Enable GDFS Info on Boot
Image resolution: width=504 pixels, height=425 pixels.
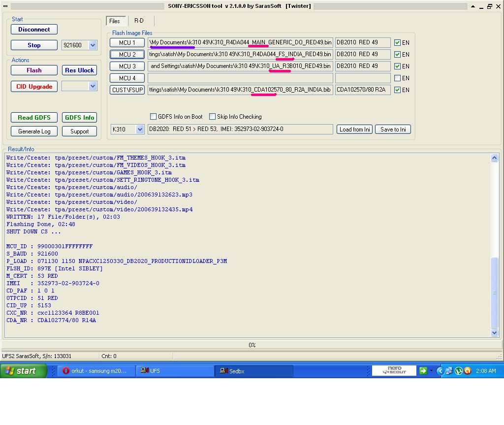point(154,116)
